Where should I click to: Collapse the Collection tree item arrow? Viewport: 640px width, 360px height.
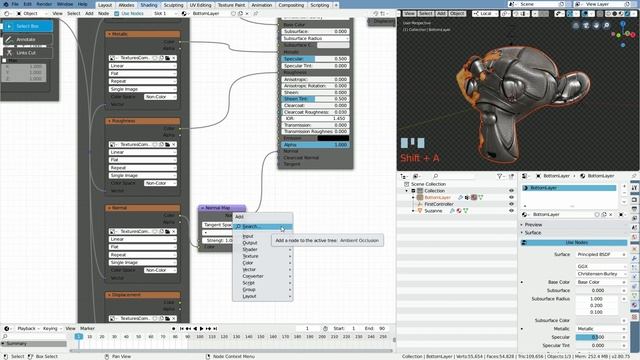point(407,191)
